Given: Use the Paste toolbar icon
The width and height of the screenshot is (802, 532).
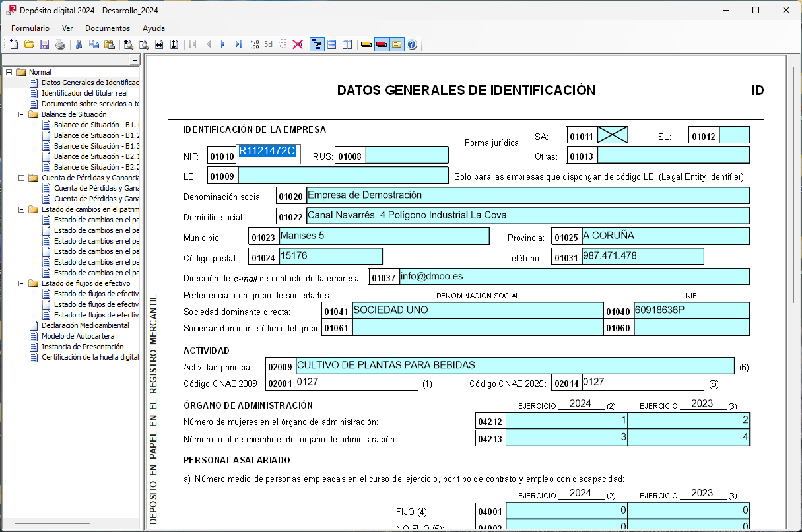Looking at the screenshot, I should click(110, 44).
